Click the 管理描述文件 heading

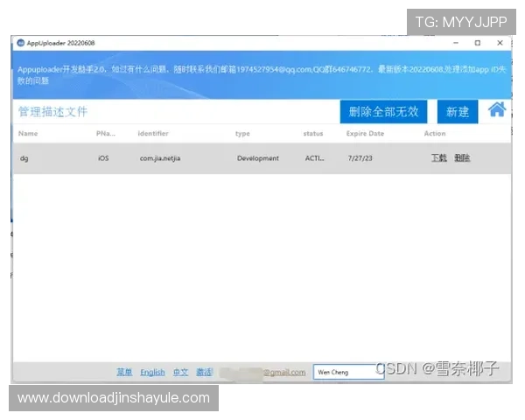pyautogui.click(x=52, y=111)
